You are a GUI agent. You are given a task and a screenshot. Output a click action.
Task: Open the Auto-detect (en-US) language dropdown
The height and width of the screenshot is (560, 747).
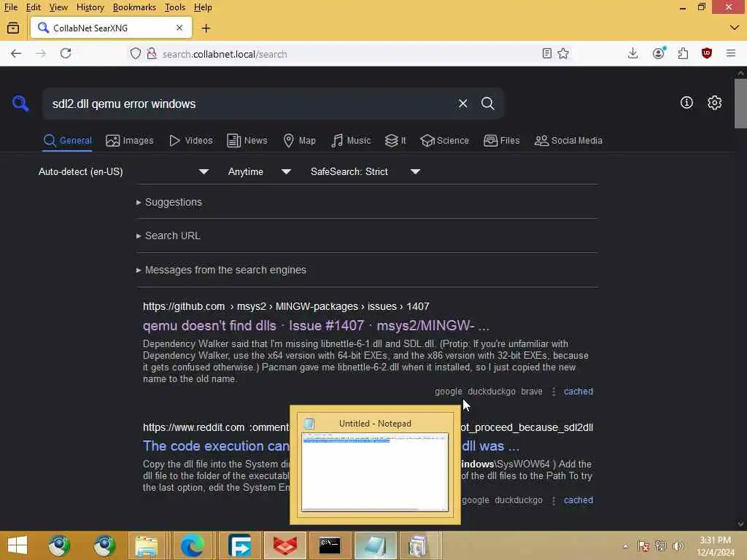(123, 171)
